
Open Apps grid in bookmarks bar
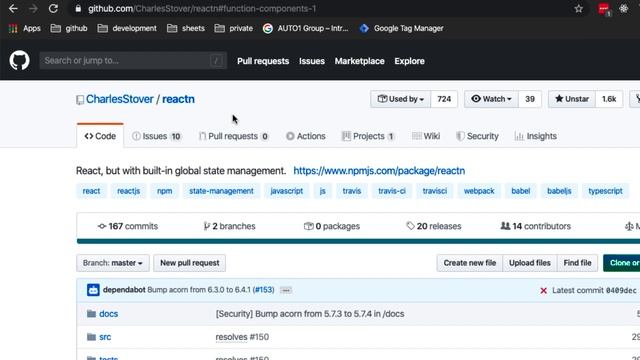(x=25, y=28)
